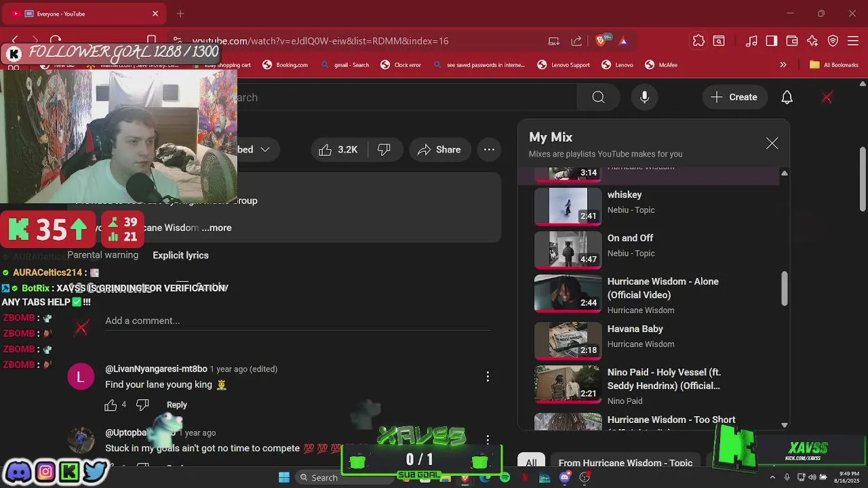
Task: Start voice search with the microphone icon
Action: [x=645, y=97]
